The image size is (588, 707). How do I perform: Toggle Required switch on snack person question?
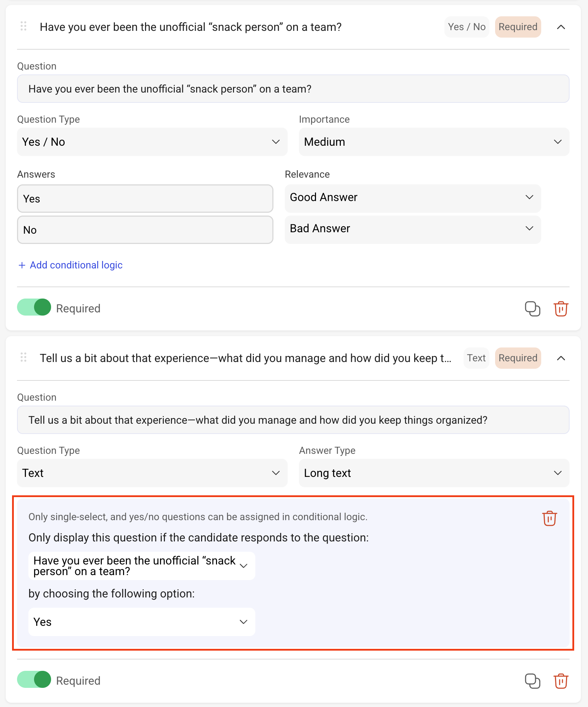click(34, 307)
